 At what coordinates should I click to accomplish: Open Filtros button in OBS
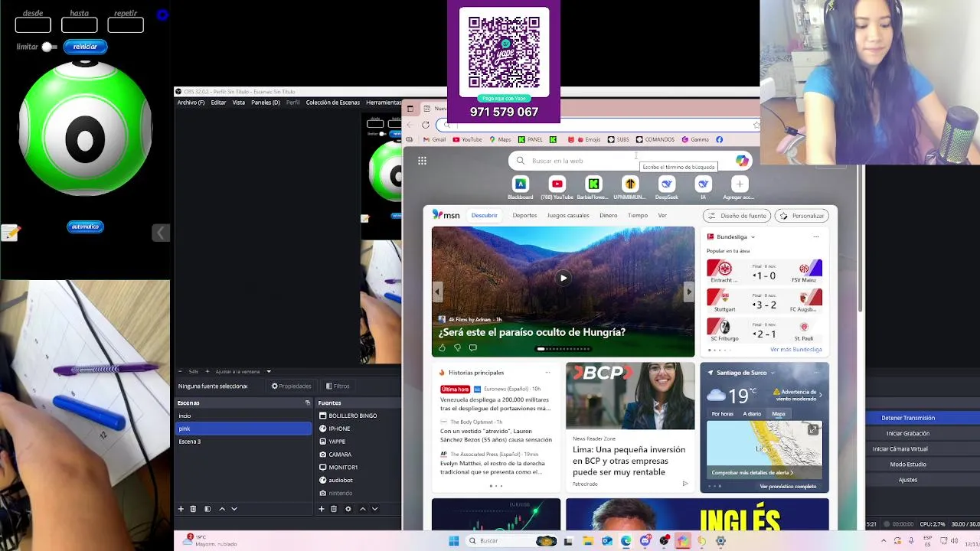click(x=338, y=386)
